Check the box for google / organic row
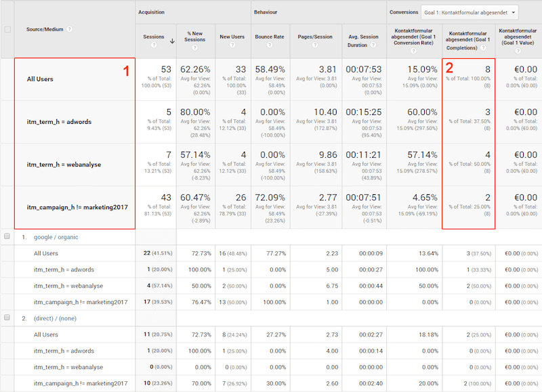This screenshot has height=392, width=542. 7,236
